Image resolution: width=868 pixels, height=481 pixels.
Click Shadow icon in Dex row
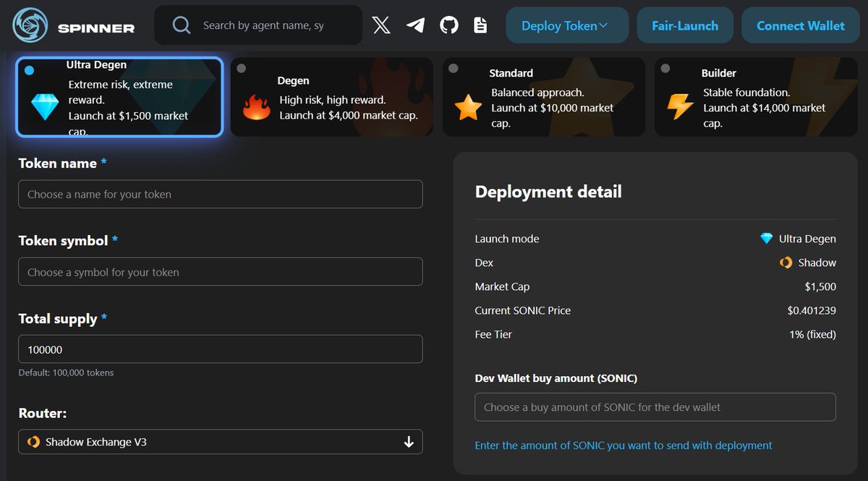tap(786, 263)
